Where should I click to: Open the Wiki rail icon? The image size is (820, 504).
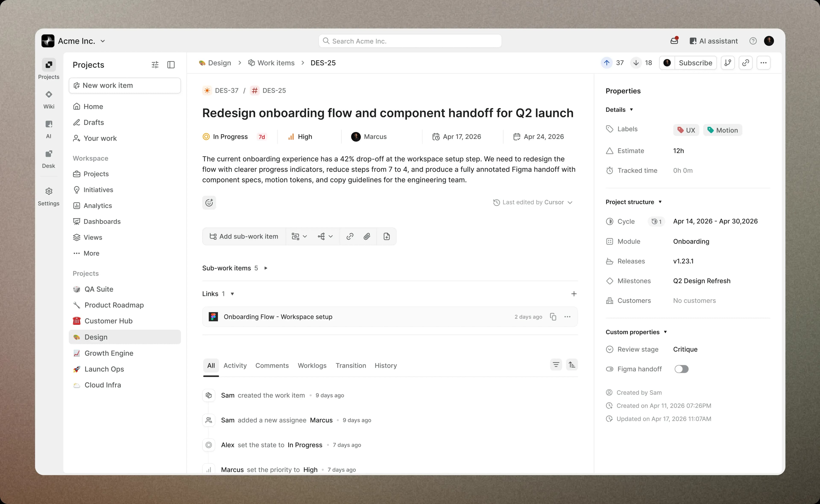tap(49, 94)
